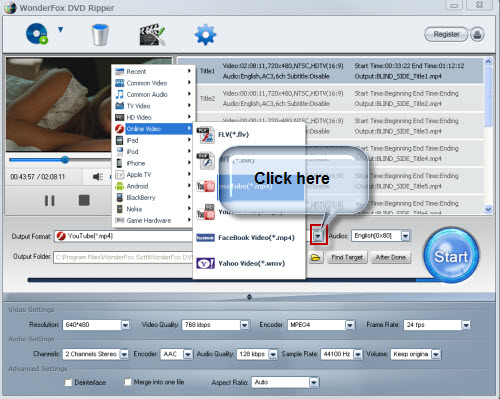
Task: Open the video edit clapperboard icon
Action: tap(152, 34)
